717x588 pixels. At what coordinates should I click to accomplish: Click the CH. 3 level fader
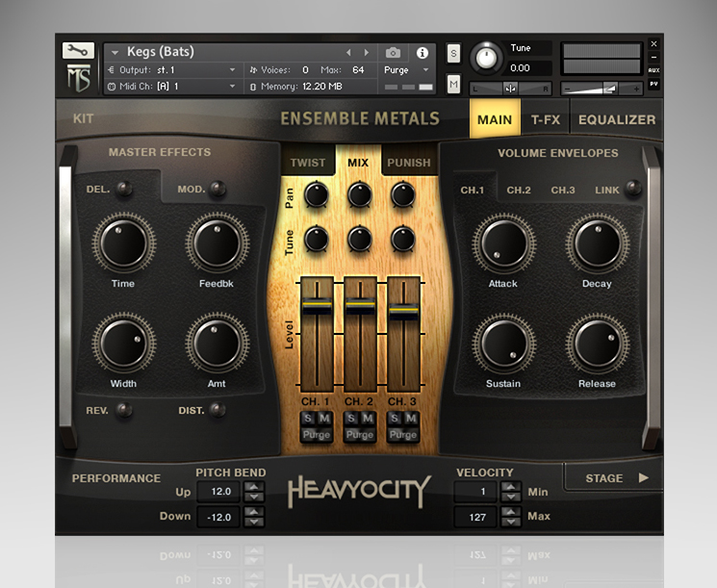[403, 311]
